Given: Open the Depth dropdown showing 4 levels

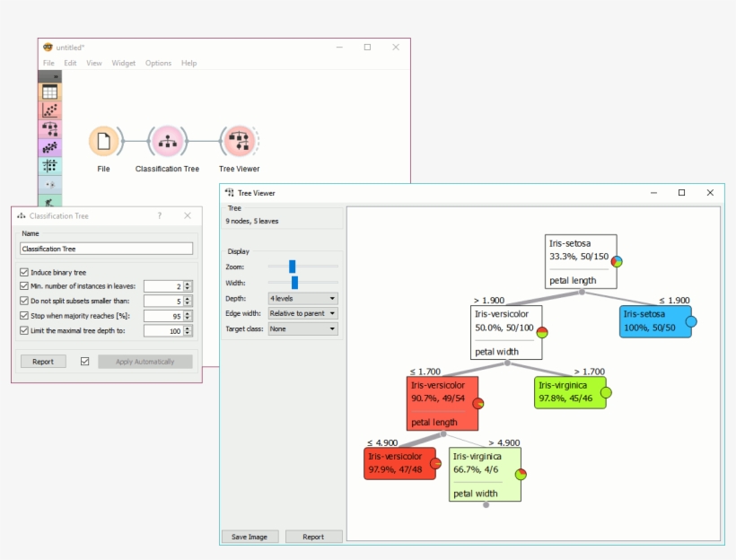Looking at the screenshot, I should tap(302, 299).
